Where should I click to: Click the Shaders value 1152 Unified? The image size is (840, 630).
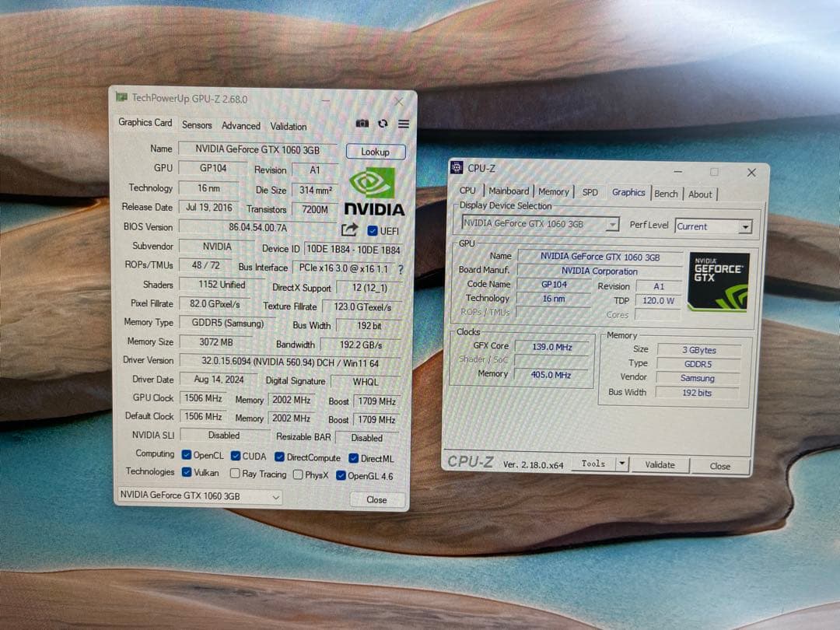pyautogui.click(x=222, y=285)
